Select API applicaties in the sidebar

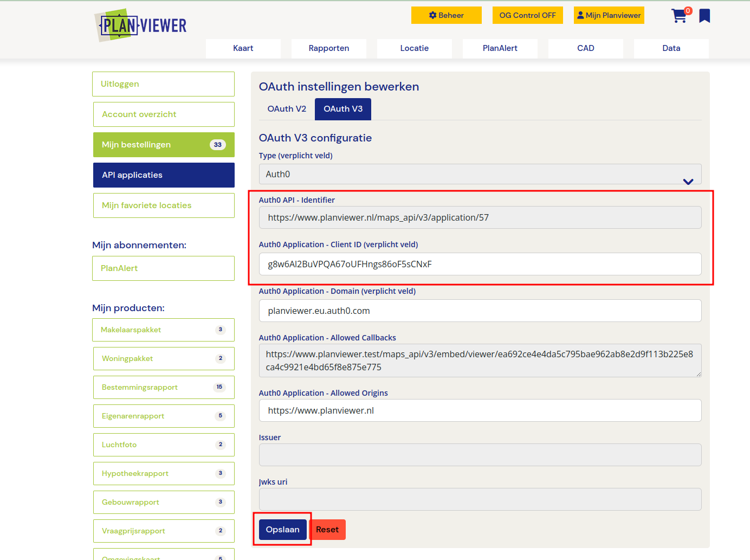tap(163, 175)
